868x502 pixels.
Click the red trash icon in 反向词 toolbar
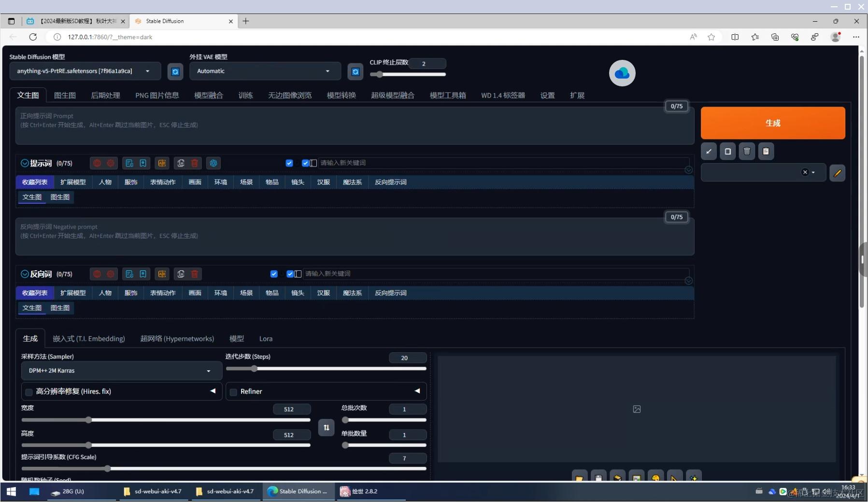click(195, 274)
